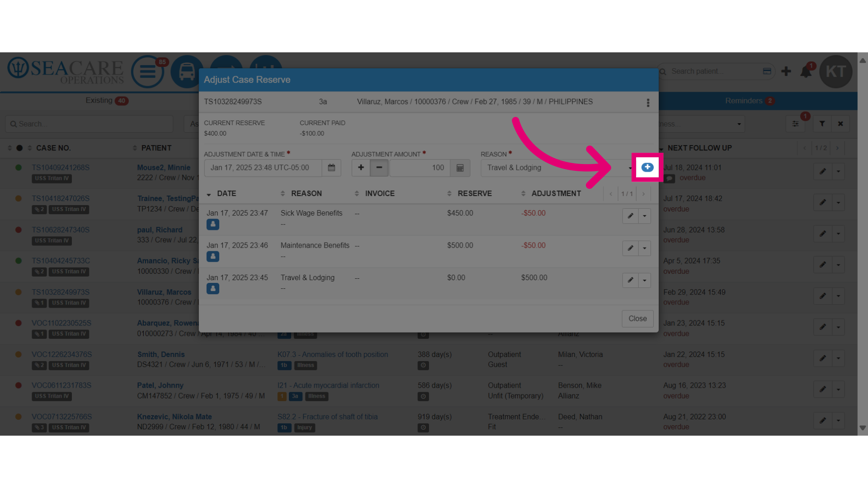Click the SeaCare Operations logo
Viewport: 868px width, 488px height.
pos(66,71)
